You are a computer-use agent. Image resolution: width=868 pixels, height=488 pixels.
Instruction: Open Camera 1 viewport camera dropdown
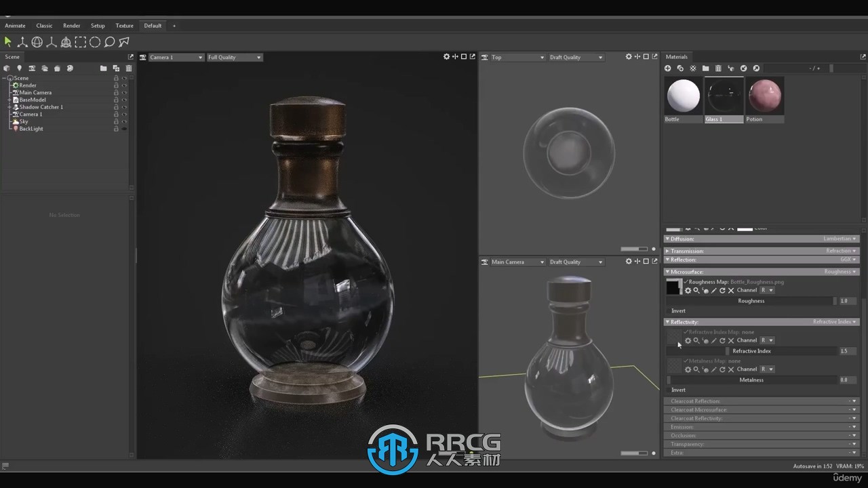point(176,58)
